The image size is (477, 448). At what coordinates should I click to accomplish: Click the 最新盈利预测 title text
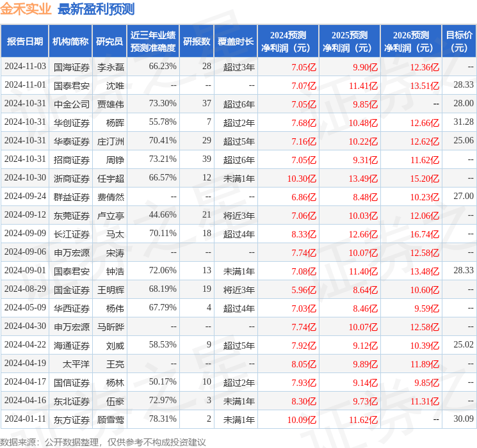point(96,9)
